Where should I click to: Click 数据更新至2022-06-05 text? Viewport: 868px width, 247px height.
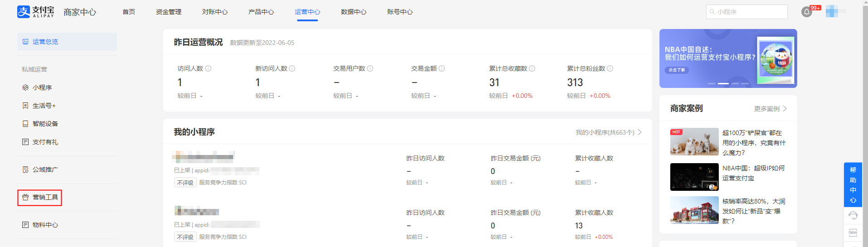click(262, 43)
